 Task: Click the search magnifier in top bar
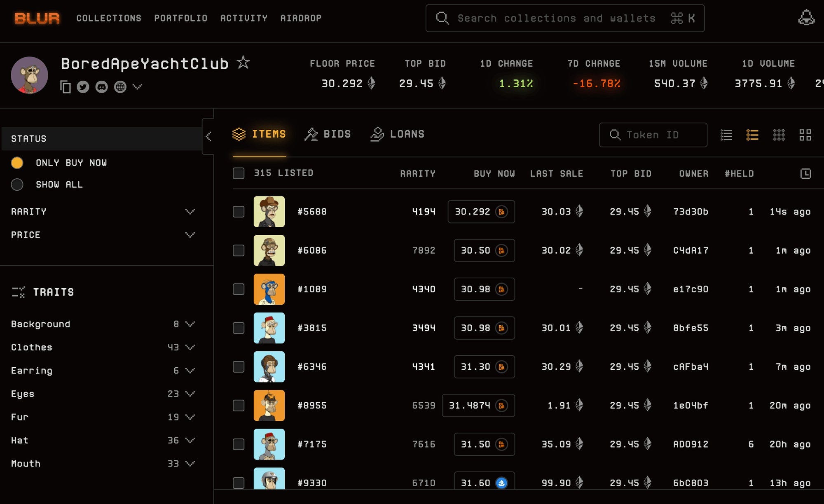pyautogui.click(x=442, y=18)
